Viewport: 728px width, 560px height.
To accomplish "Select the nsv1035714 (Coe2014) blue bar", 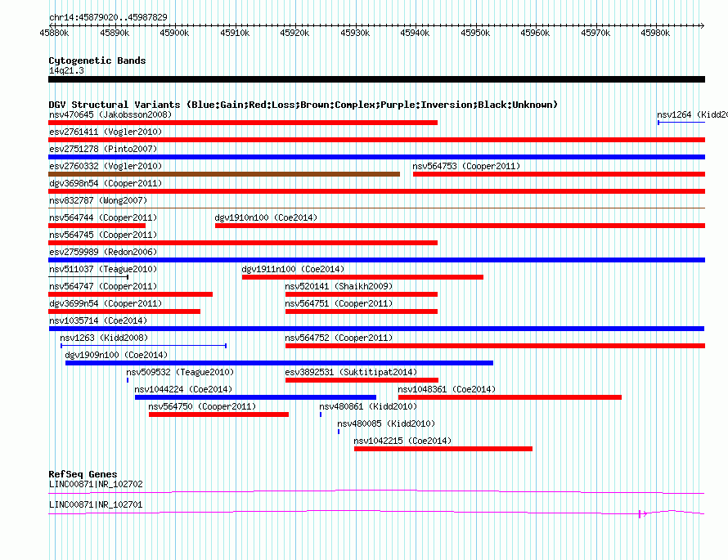I will point(376,329).
